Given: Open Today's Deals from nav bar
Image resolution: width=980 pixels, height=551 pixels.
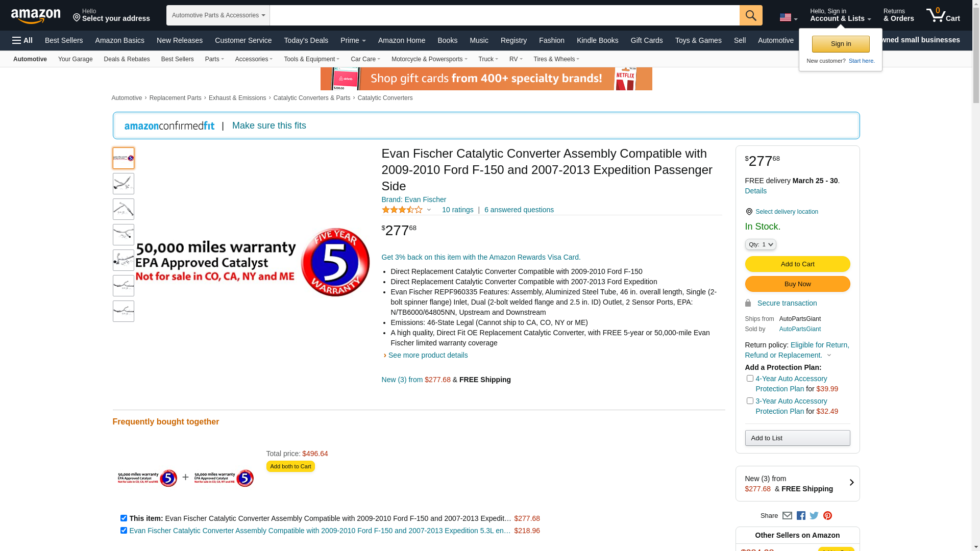Looking at the screenshot, I should pyautogui.click(x=306, y=40).
